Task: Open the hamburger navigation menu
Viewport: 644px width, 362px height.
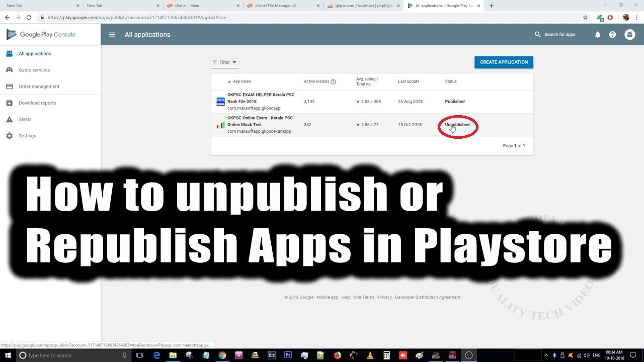Action: (112, 35)
